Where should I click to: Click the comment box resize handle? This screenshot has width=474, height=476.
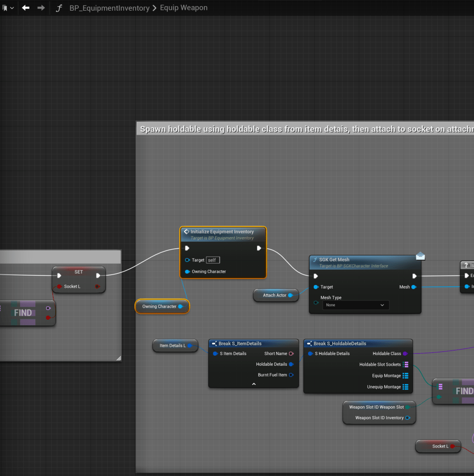[118, 358]
